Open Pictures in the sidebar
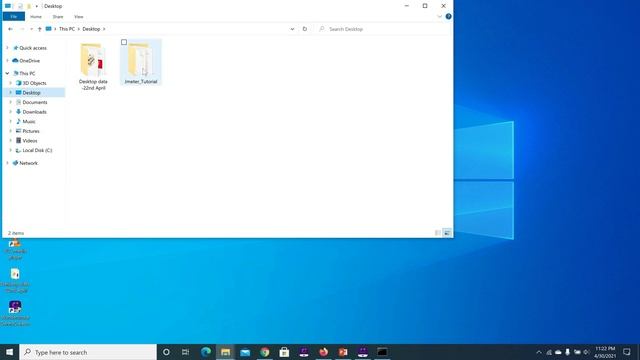Viewport: 640px width, 360px height. [31, 131]
